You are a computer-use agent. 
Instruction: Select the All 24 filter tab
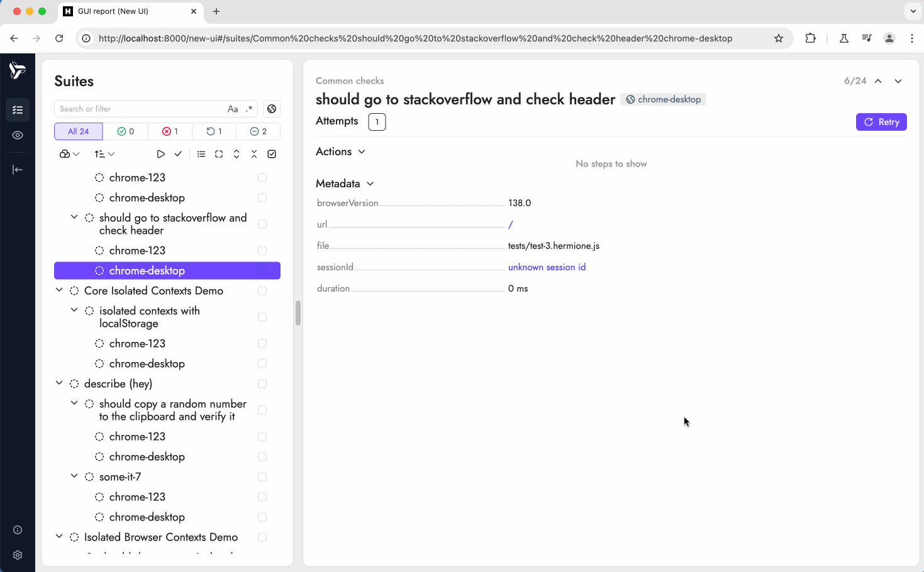tap(79, 131)
